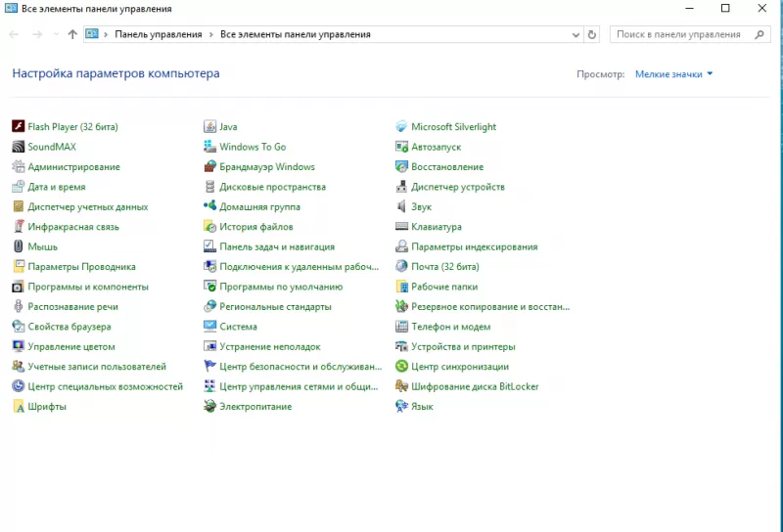Screen dimensions: 783x532
Task: Open Центр специальных возможностей link
Action: (x=106, y=386)
